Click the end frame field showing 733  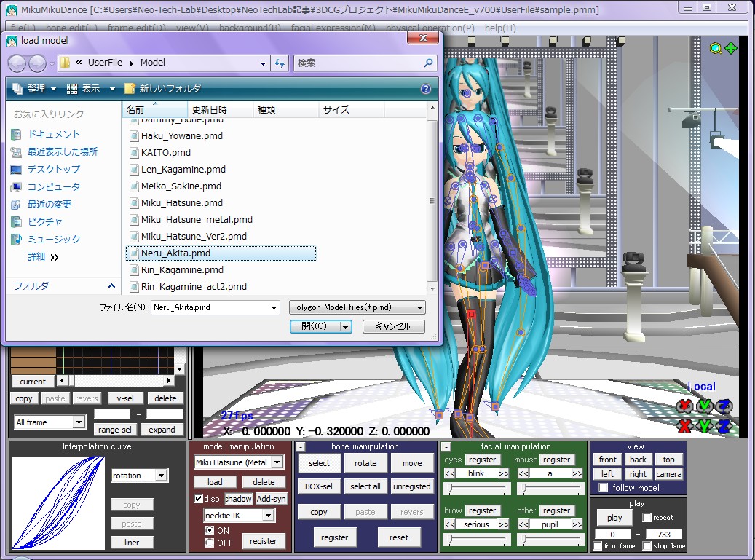(663, 534)
